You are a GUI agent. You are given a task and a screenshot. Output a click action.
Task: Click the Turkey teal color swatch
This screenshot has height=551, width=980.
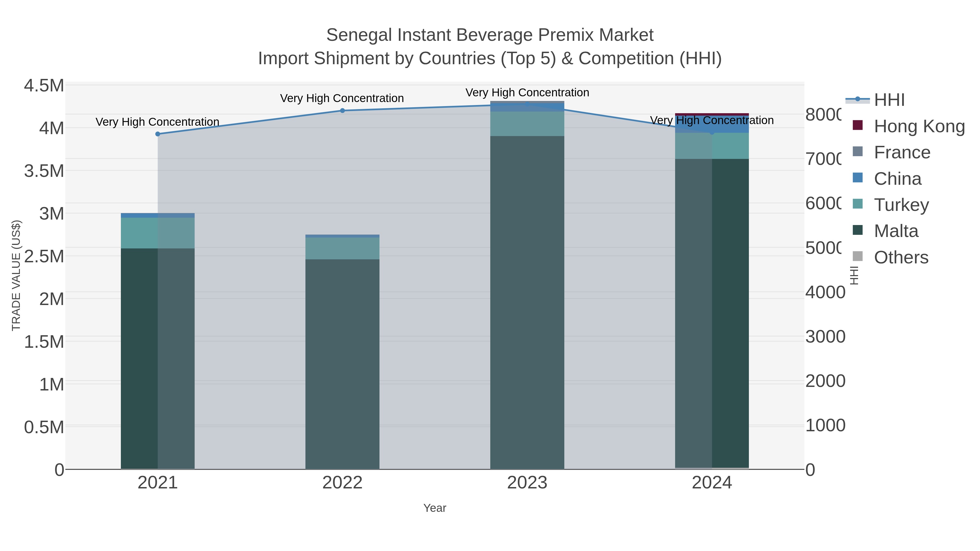pos(857,204)
